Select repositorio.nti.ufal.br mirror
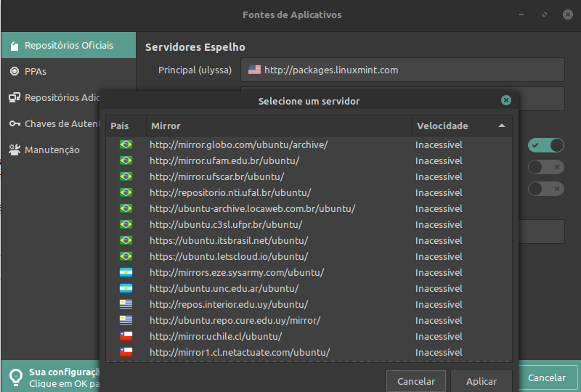Screen dimensions: 581x392 pos(309,192)
